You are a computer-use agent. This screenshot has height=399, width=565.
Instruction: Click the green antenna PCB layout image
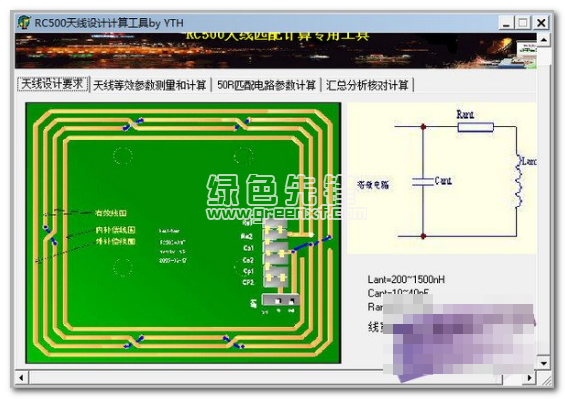pos(183,233)
